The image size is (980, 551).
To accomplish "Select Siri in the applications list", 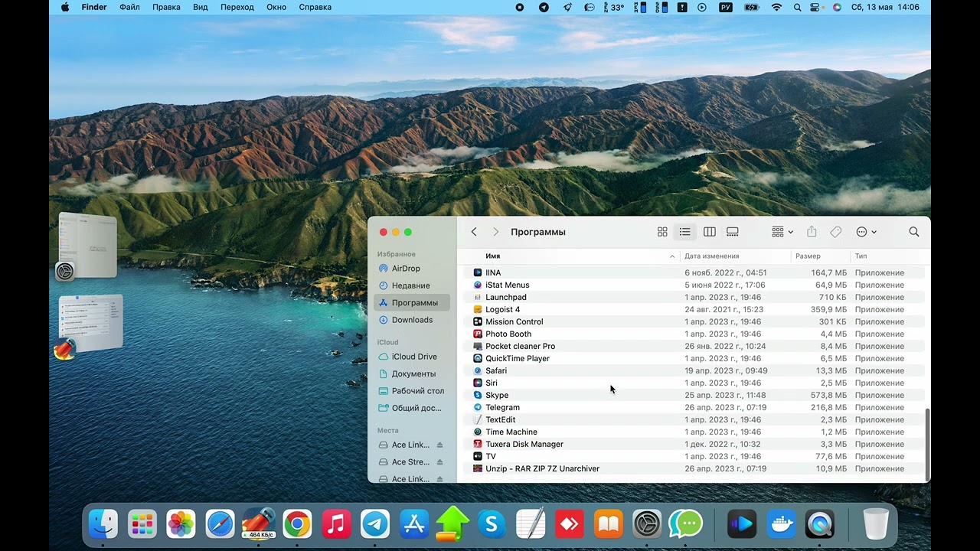I will click(x=694, y=383).
